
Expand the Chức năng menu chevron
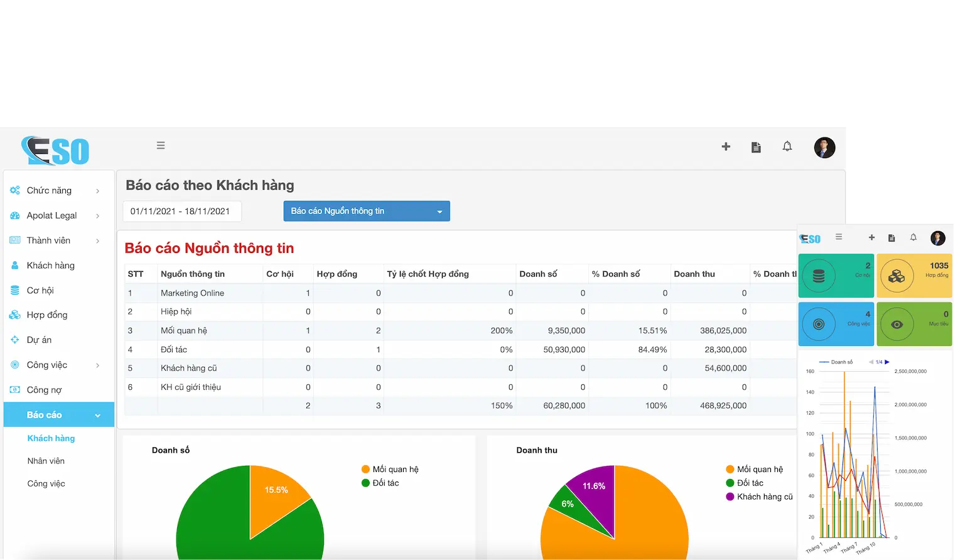(x=97, y=191)
